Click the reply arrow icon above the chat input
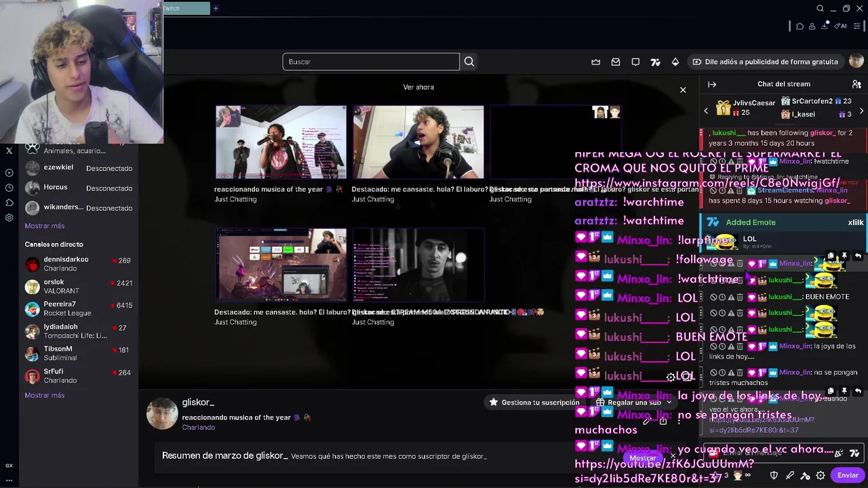868x488 pixels. (858, 391)
